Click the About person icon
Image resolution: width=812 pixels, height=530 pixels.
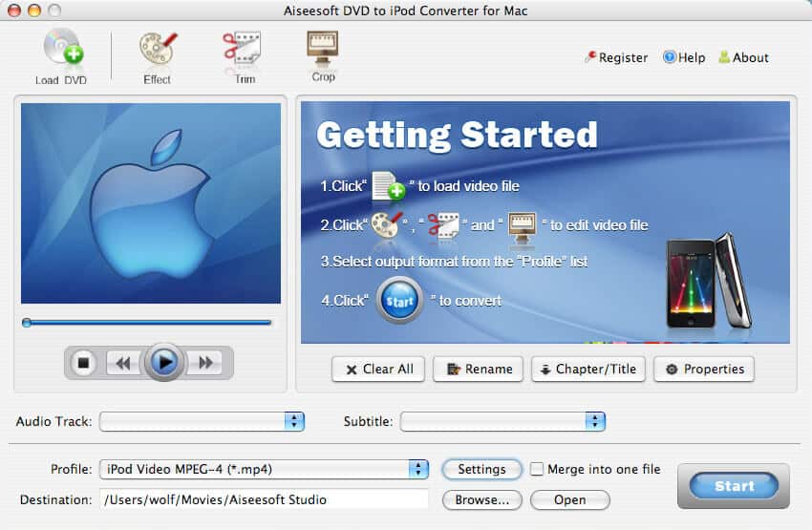tap(724, 57)
